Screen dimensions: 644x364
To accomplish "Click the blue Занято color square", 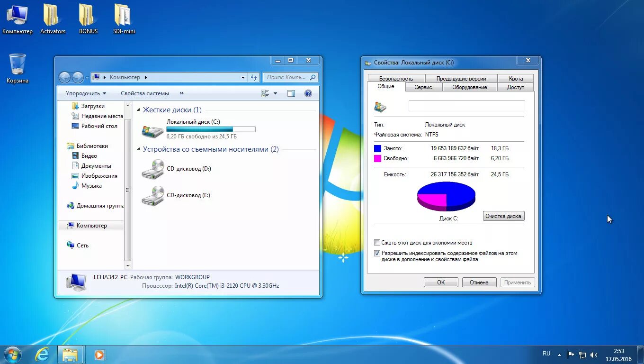I will pos(377,148).
